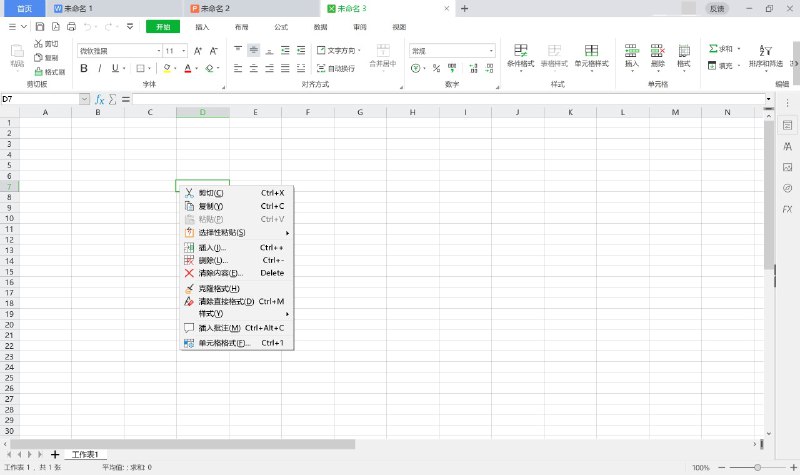
Task: Toggle top vertical alignment
Action: pyautogui.click(x=238, y=50)
